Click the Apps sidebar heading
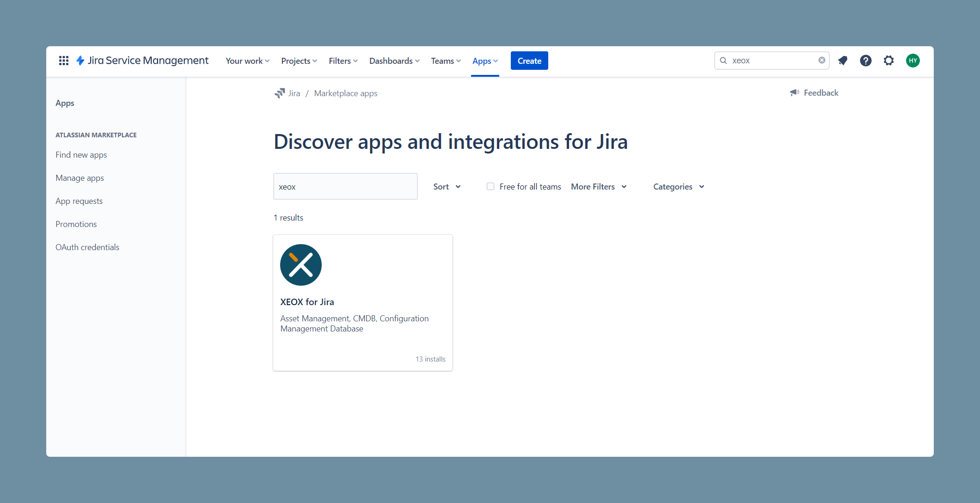980x503 pixels. [65, 103]
